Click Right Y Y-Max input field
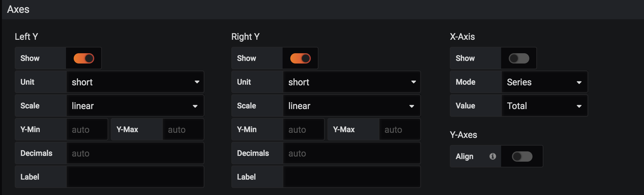 tap(400, 130)
